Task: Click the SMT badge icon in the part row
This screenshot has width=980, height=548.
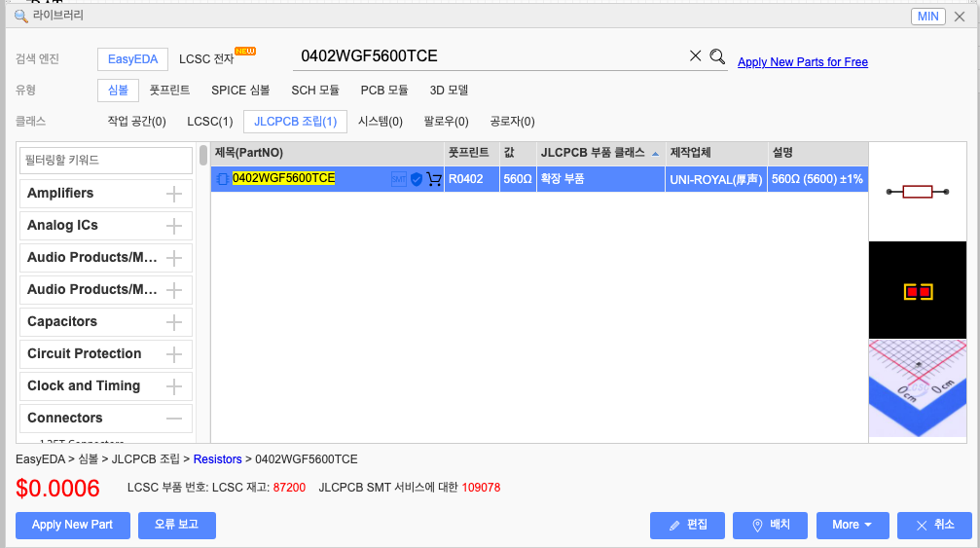Action: click(399, 179)
